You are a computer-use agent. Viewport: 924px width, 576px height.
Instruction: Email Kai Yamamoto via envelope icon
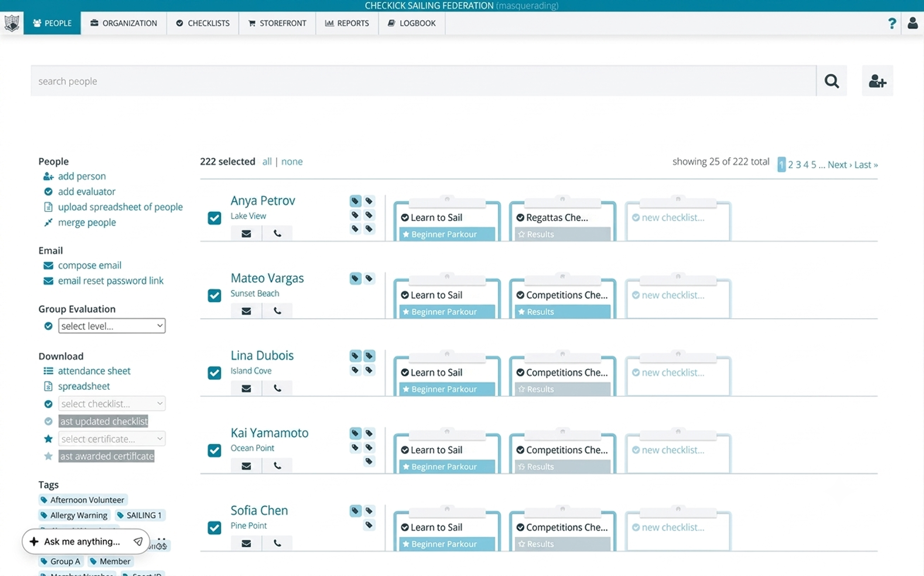[x=246, y=466]
